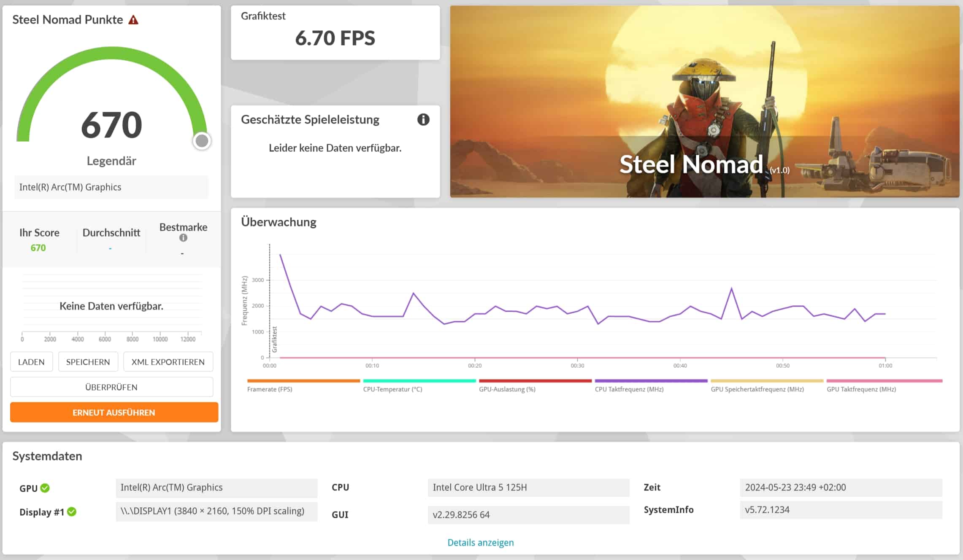The height and width of the screenshot is (560, 963).
Task: Toggle GPU-Auslastung (%) legend series
Action: pyautogui.click(x=507, y=389)
